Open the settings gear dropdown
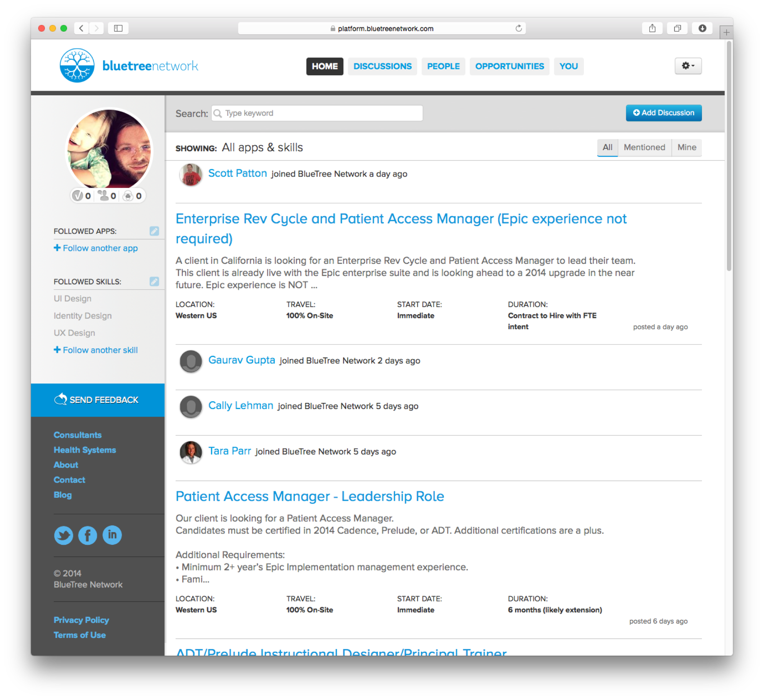Viewport: 764px width, 700px height. (688, 66)
